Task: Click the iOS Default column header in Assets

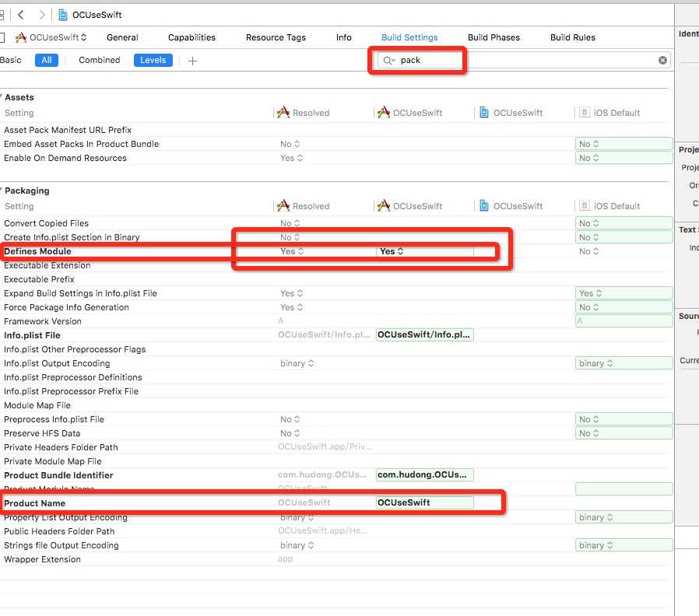Action: tap(609, 113)
